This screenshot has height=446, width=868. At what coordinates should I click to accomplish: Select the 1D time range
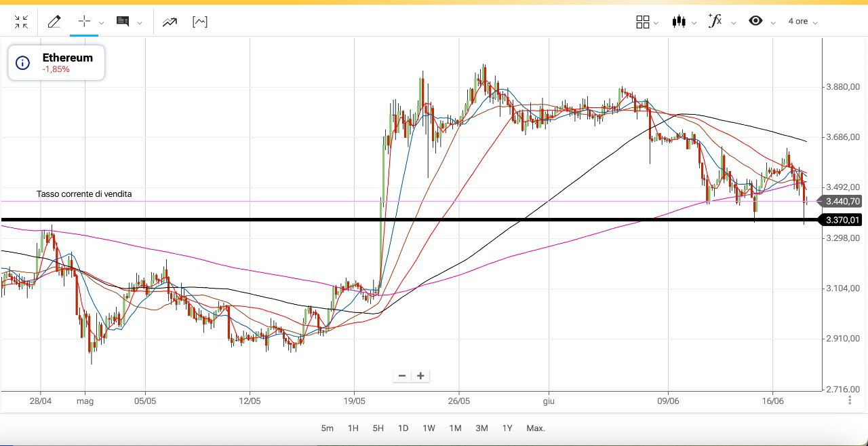pos(403,428)
